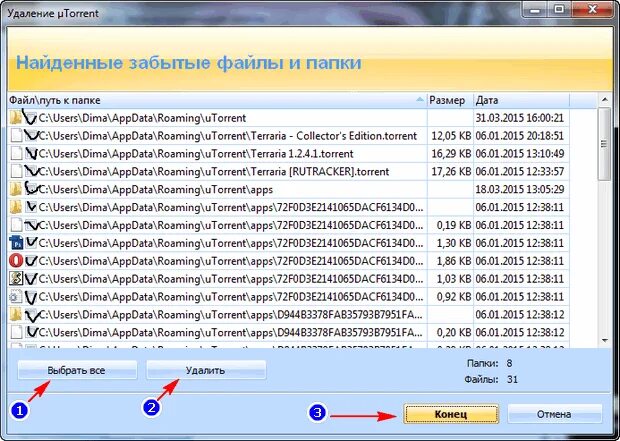Screen dimensions: 620x441
Task: Click file icon of Terraria [RUTRACKER].torrent
Action: [x=16, y=171]
